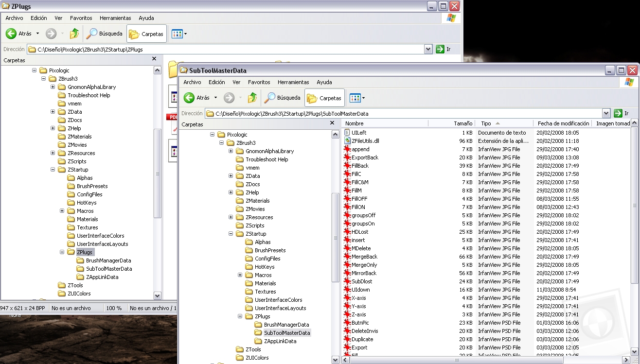The image size is (640, 364).
Task: Open Edición menu in SubToolMasterData window
Action: pos(216,82)
